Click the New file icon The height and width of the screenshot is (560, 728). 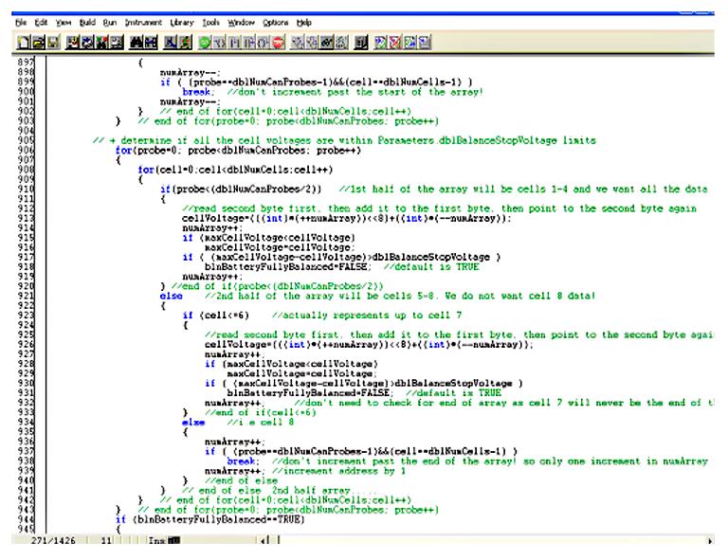pos(23,43)
